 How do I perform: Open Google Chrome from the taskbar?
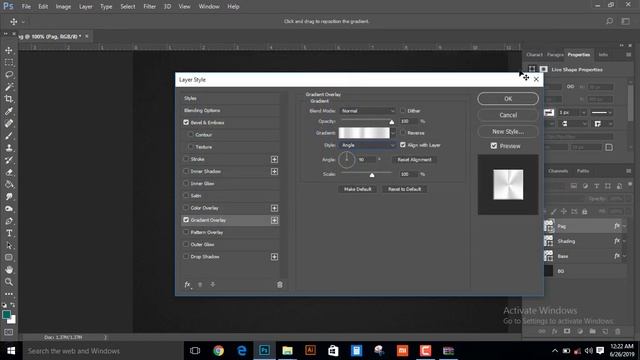tap(218, 351)
